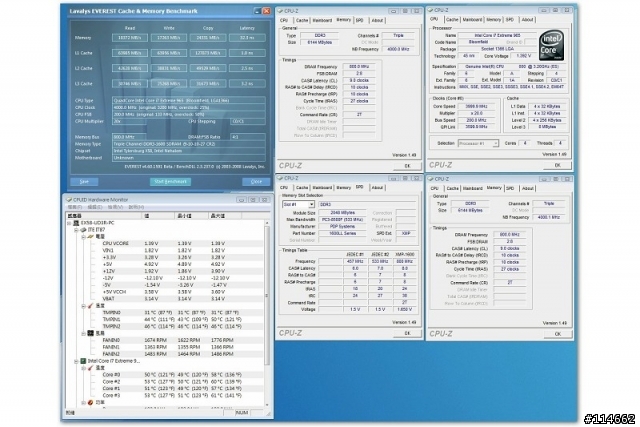The width and height of the screenshot is (640, 427).
Task: Open the SPD tab in CPU-Z processor window
Action: click(x=510, y=20)
